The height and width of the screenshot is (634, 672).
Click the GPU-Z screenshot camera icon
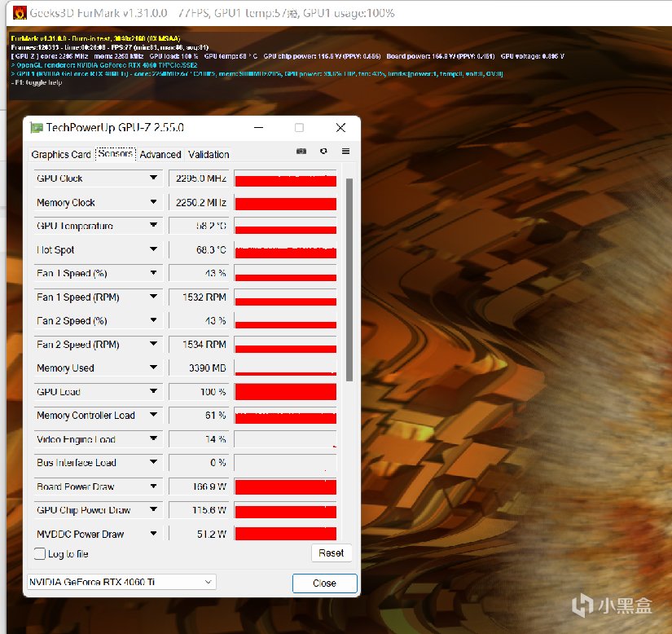[301, 152]
